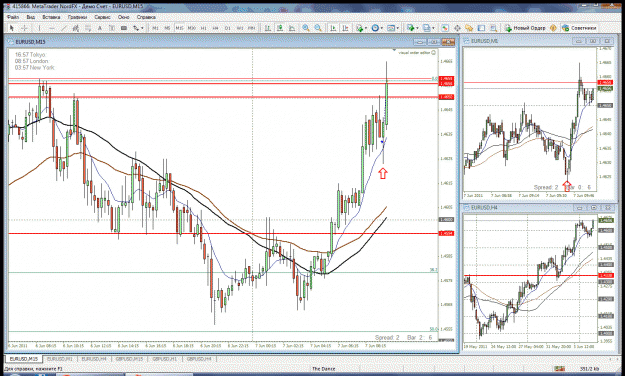This screenshot has width=625, height=376.
Task: Switch chart to W1 timeframe
Action: [240, 28]
